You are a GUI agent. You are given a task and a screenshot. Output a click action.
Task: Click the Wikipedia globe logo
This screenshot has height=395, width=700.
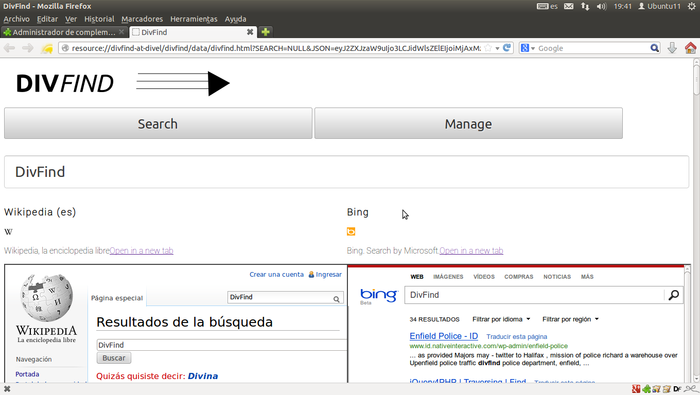tap(46, 298)
